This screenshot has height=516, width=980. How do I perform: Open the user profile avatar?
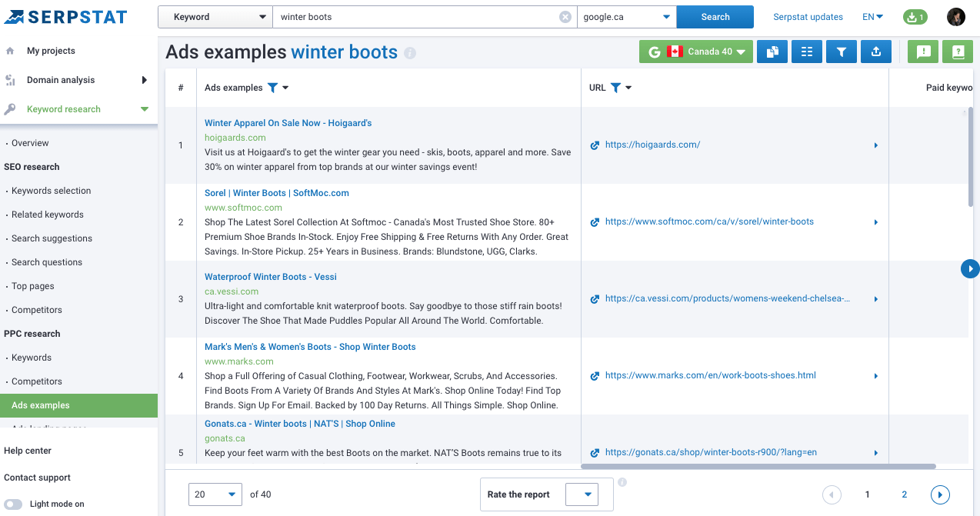pyautogui.click(x=955, y=17)
